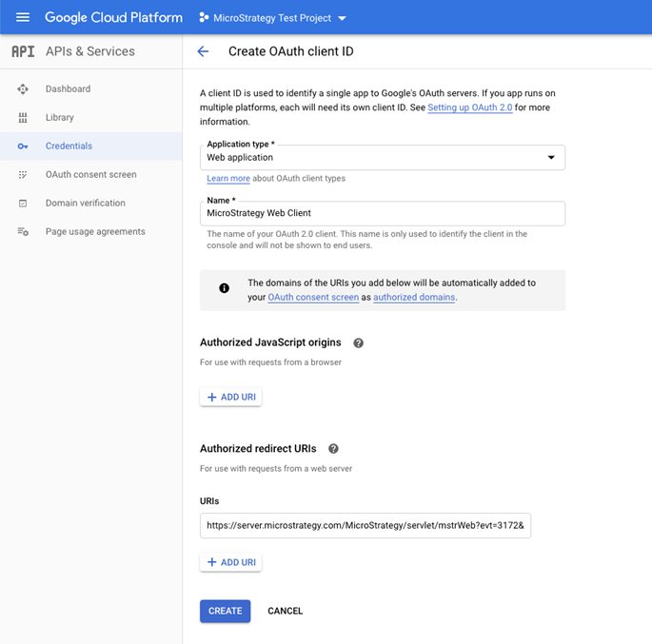Follow the authorized domains link
652x644 pixels.
(414, 298)
